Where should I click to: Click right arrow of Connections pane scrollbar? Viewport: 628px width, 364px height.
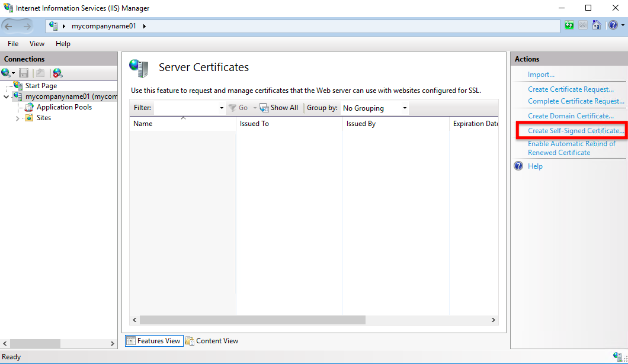pos(113,344)
